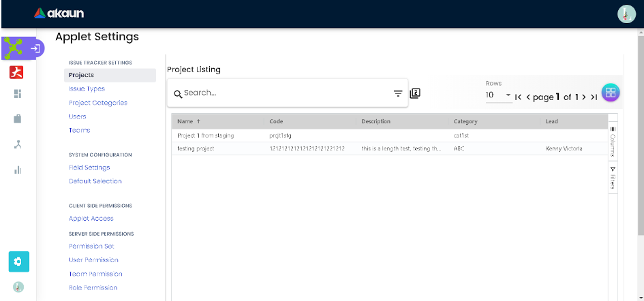Select the 'testing project' row

[389, 148]
